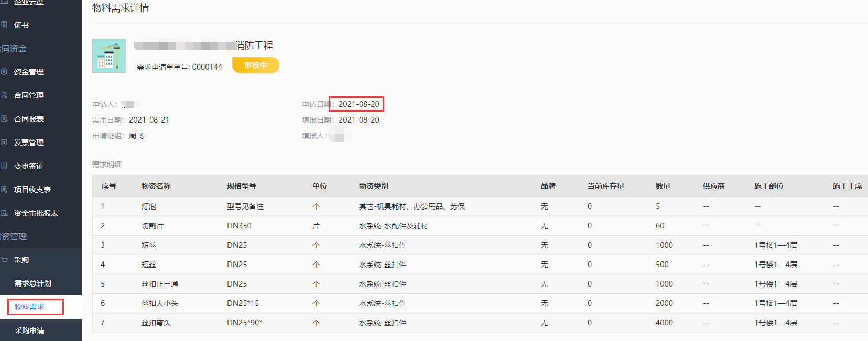Click the 施工部位 column header
The height and width of the screenshot is (341, 868).
769,186
